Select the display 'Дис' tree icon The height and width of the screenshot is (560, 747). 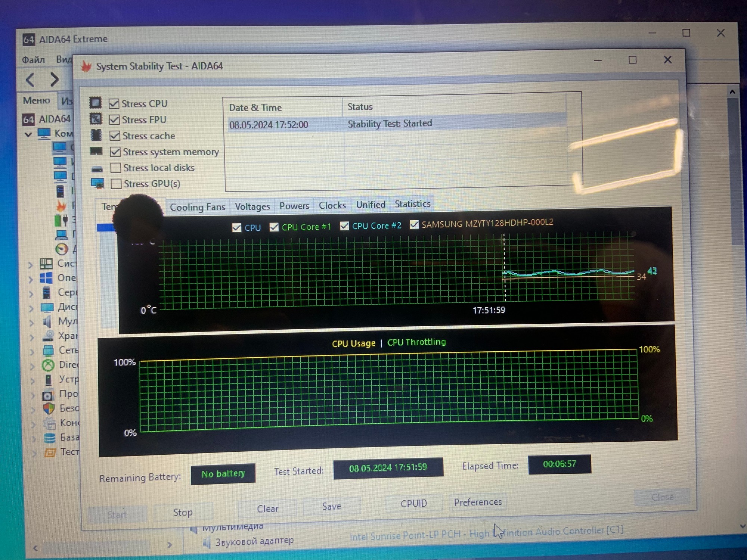[x=47, y=308]
